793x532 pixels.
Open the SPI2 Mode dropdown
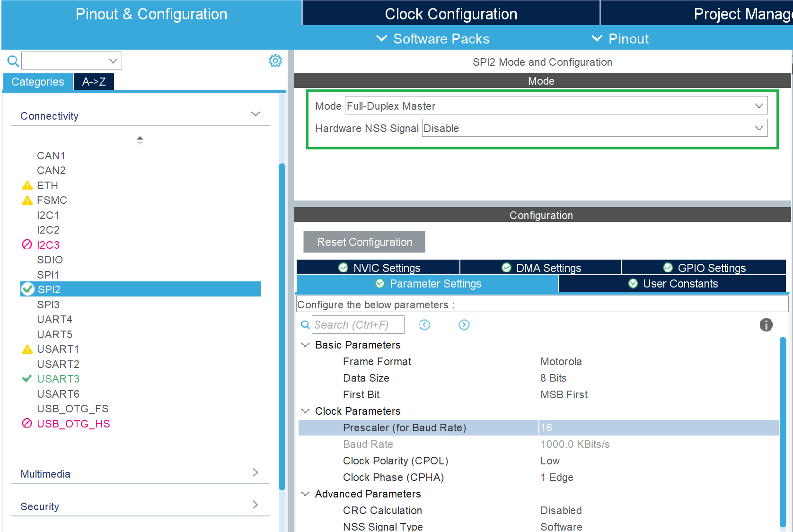(556, 106)
